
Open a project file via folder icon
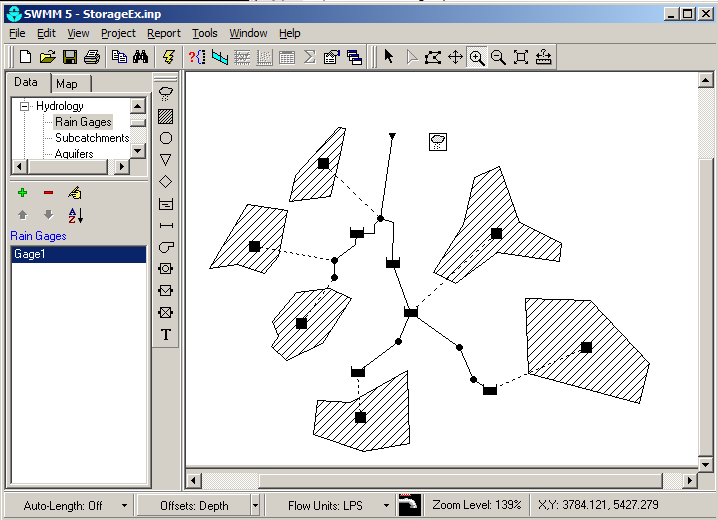coord(48,57)
